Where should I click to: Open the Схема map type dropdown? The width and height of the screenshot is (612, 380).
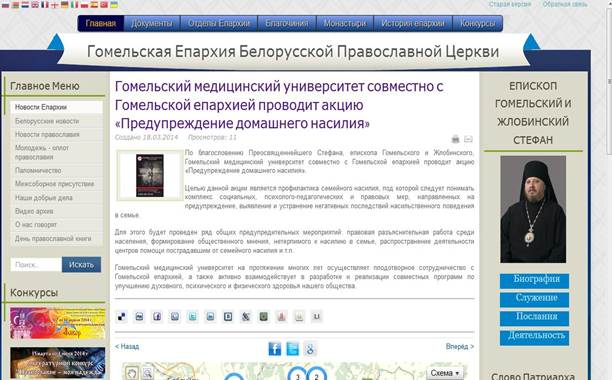[x=445, y=373]
